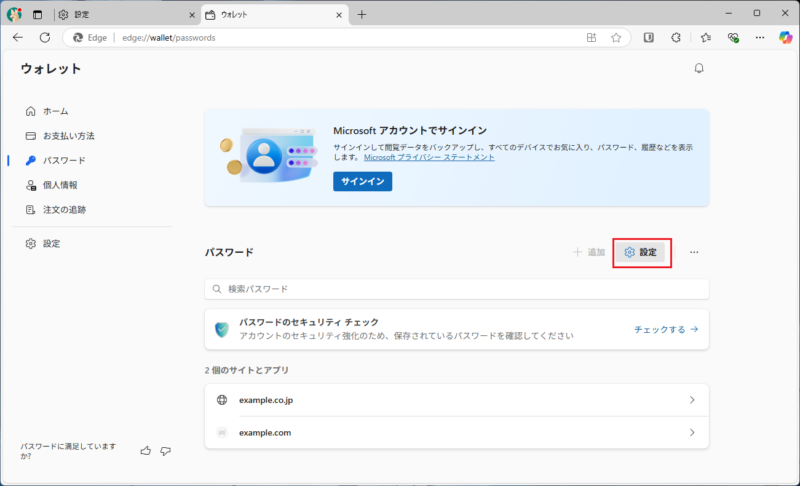Click the サインイン button
The height and width of the screenshot is (486, 800).
pyautogui.click(x=363, y=182)
